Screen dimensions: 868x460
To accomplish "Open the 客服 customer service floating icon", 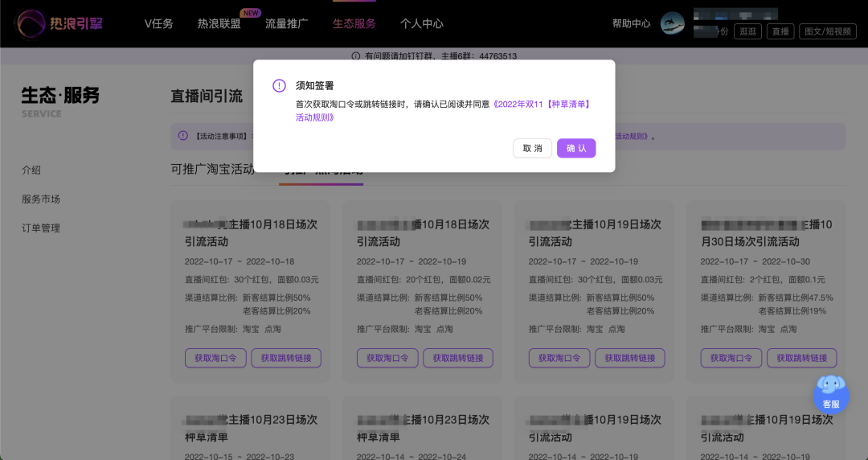I will 831,393.
